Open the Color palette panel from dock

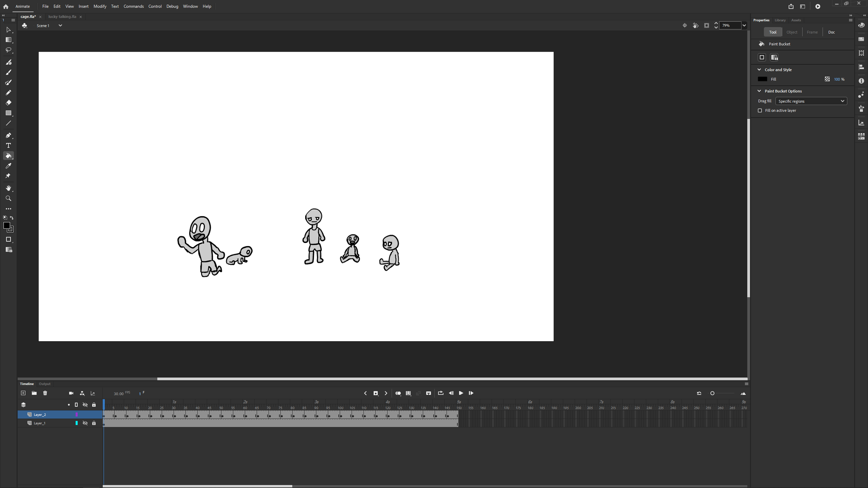(861, 25)
